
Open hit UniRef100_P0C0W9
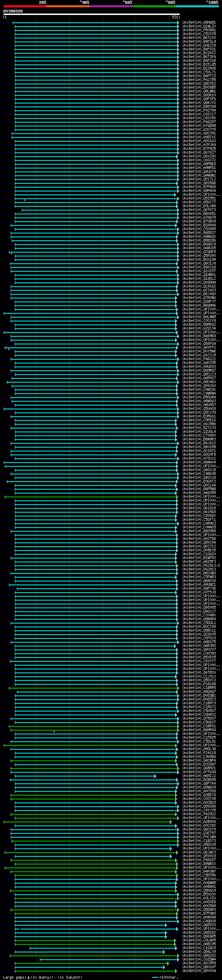pos(199,837)
